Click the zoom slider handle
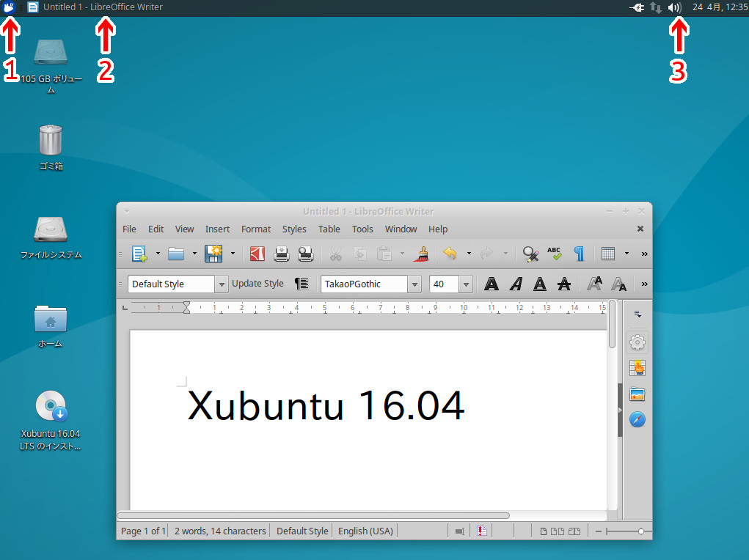This screenshot has width=749, height=560. [x=641, y=531]
